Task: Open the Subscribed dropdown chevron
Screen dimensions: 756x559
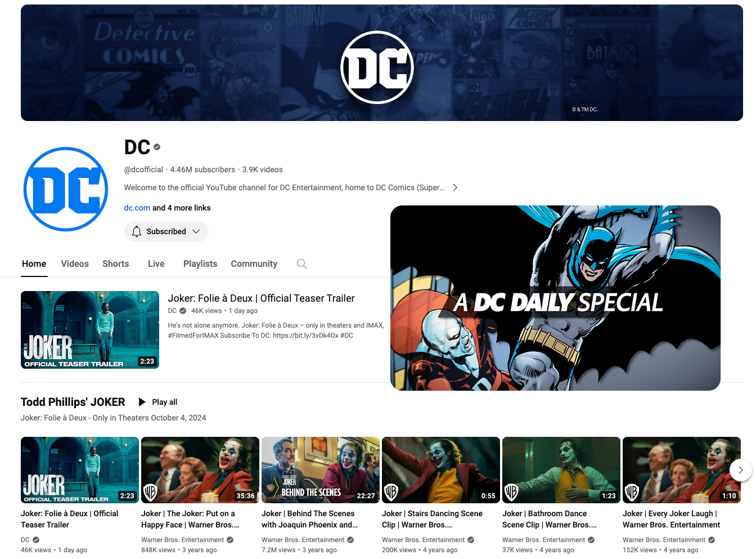Action: click(196, 231)
